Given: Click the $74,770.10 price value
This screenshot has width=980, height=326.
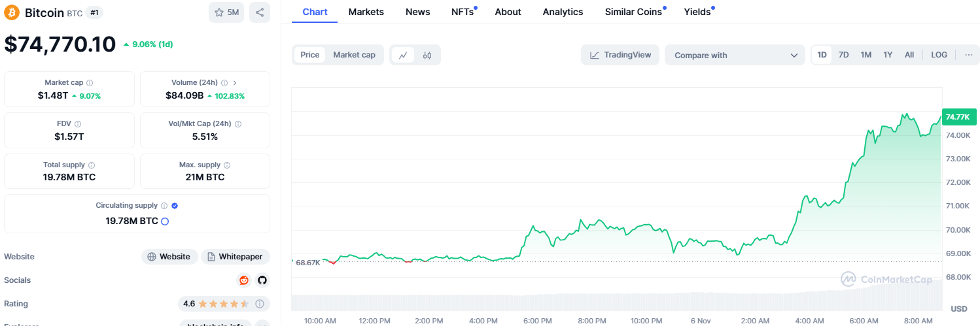Looking at the screenshot, I should coord(60,44).
